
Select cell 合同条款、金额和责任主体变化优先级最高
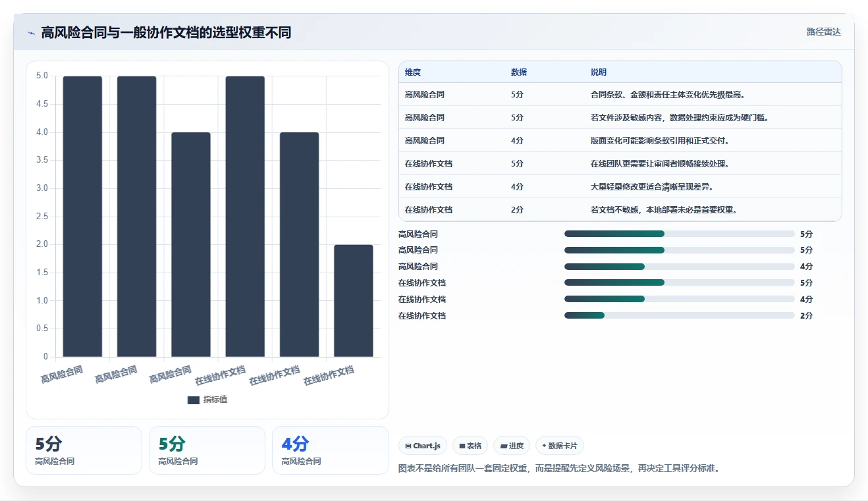[668, 95]
